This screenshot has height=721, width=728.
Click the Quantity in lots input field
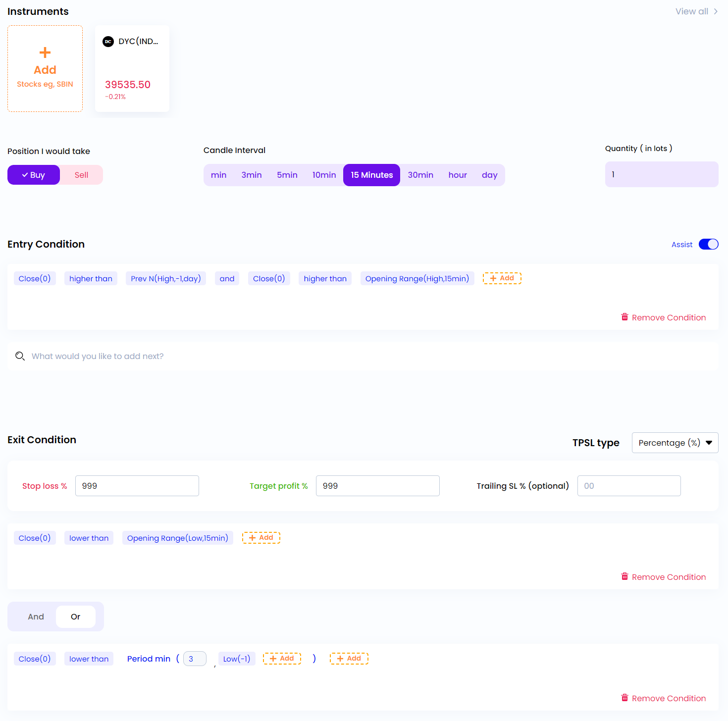coord(661,174)
